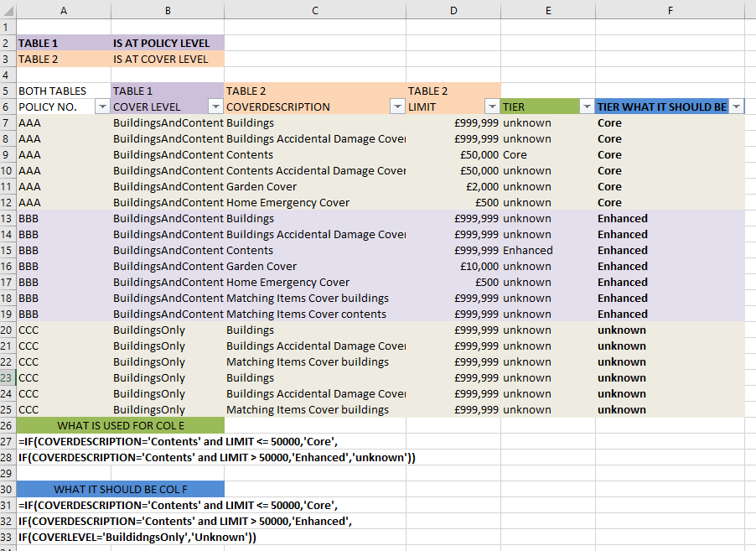Expand the COVERDESCRIPTION filter arrow
The height and width of the screenshot is (551, 756).
tap(397, 107)
